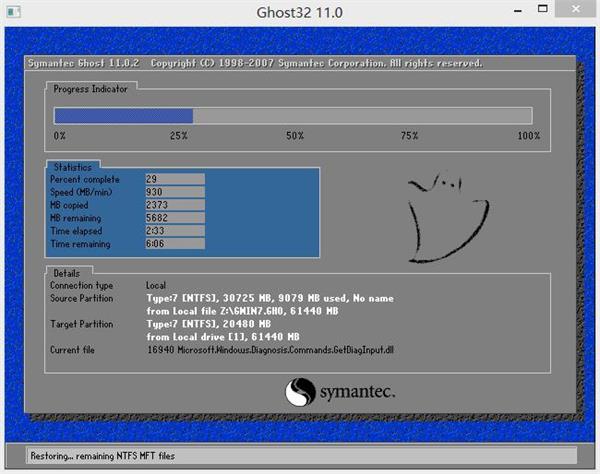Click the Percent complete label

click(85, 179)
